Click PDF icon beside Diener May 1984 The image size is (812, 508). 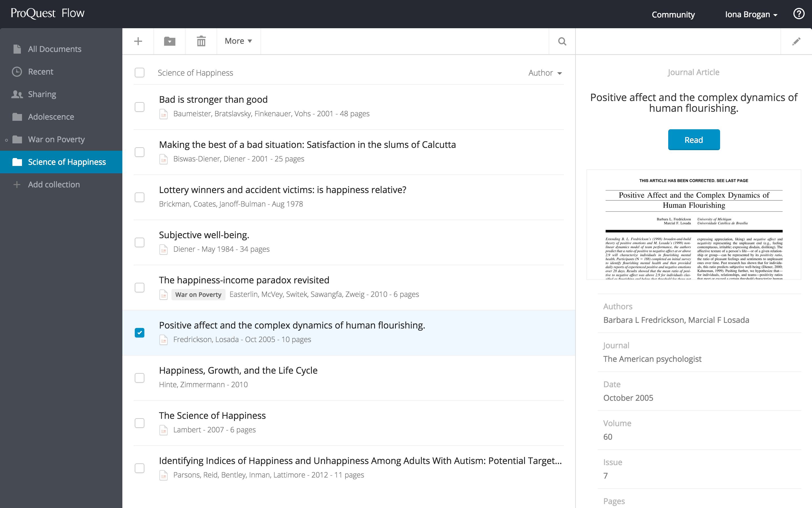click(x=164, y=249)
